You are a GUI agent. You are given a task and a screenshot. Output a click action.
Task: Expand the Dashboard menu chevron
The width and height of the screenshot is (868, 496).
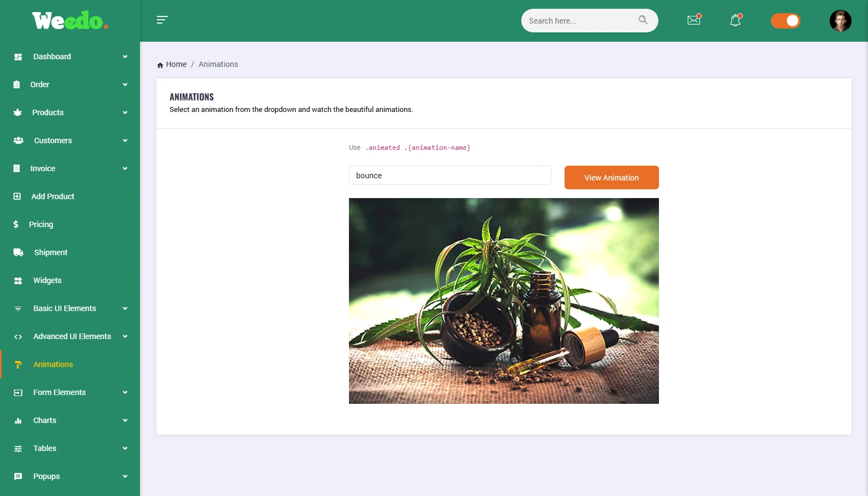[x=125, y=57]
